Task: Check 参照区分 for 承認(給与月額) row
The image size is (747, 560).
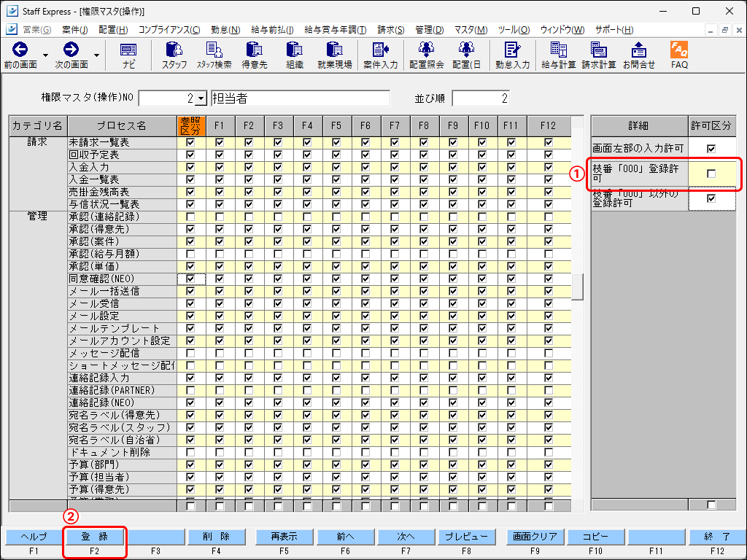Action: 190,254
